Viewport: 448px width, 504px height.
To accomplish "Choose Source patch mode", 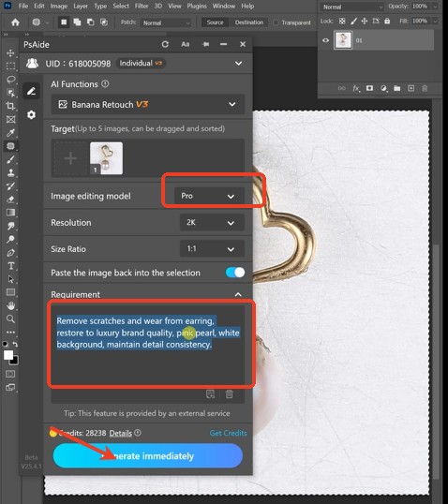I will 215,22.
